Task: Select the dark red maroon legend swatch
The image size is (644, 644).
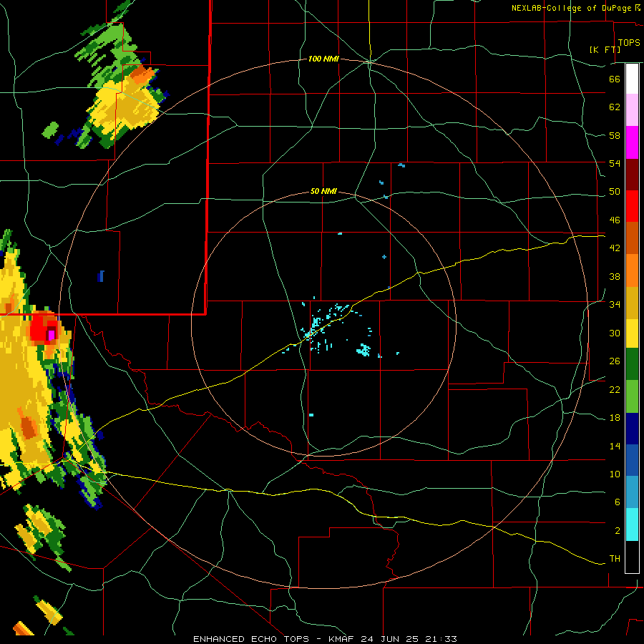Action: click(632, 174)
